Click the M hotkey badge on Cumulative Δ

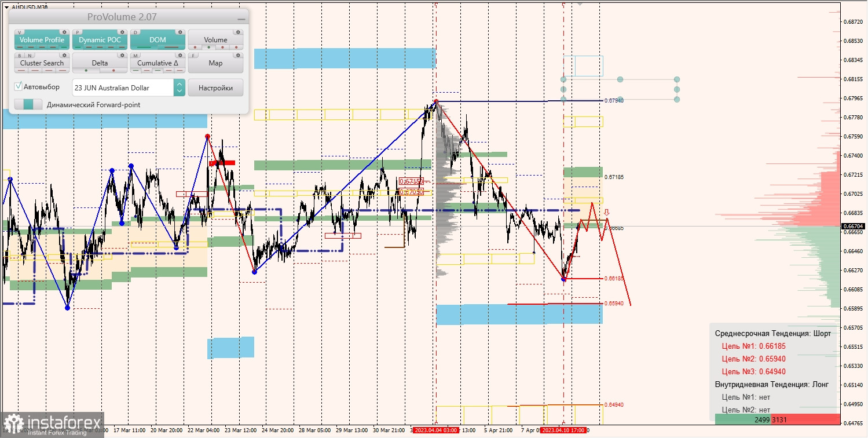pyautogui.click(x=136, y=56)
